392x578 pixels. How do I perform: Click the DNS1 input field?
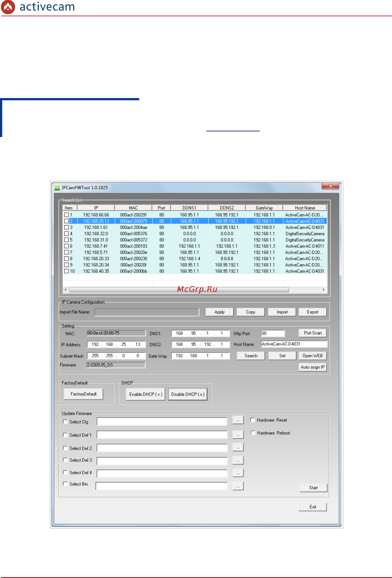click(200, 333)
